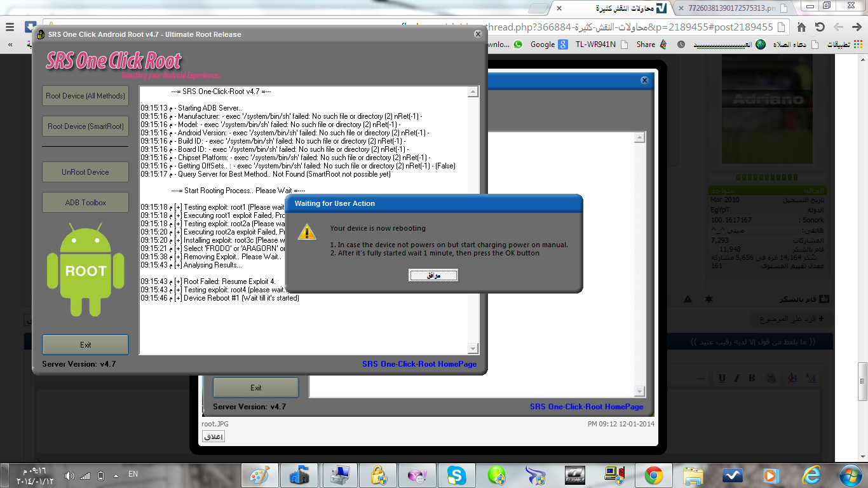
Task: Open SRS One-Click-Root HomePage link in front window
Action: point(419,364)
